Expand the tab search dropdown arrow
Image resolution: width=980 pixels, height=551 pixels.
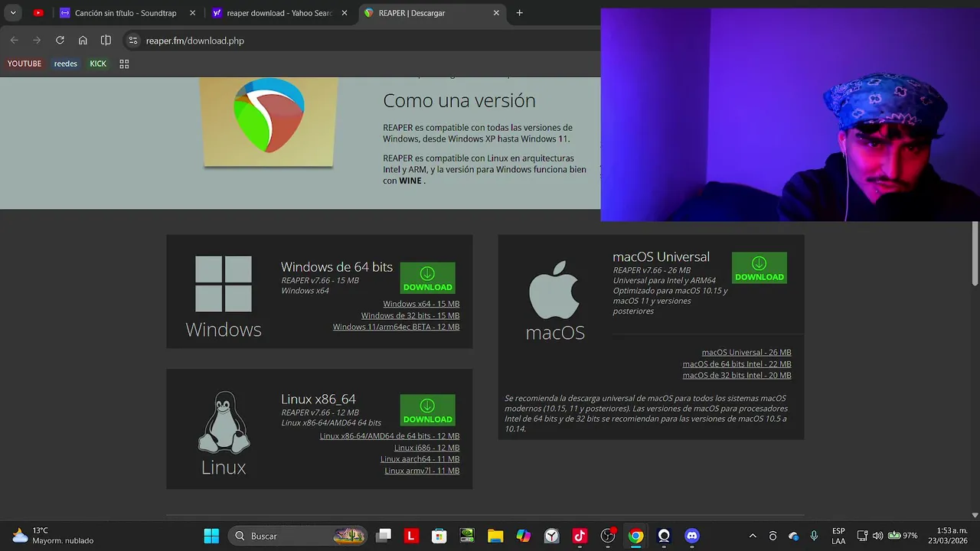click(x=13, y=13)
